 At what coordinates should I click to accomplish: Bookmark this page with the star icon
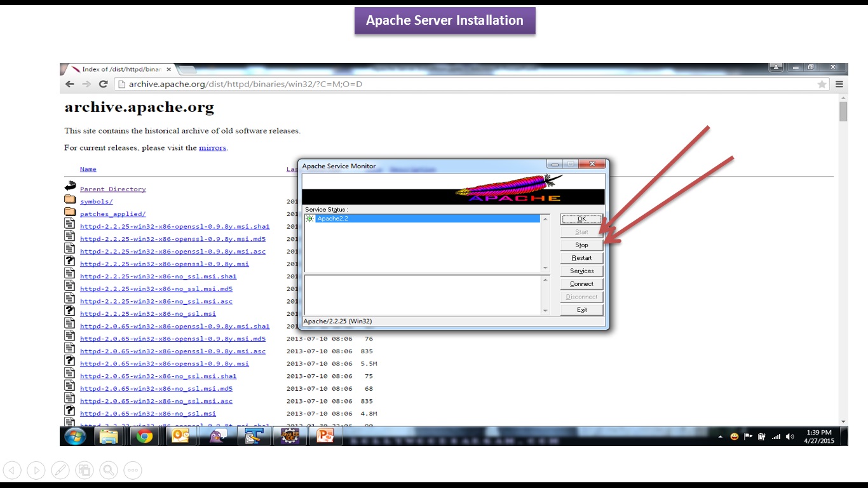tap(822, 84)
